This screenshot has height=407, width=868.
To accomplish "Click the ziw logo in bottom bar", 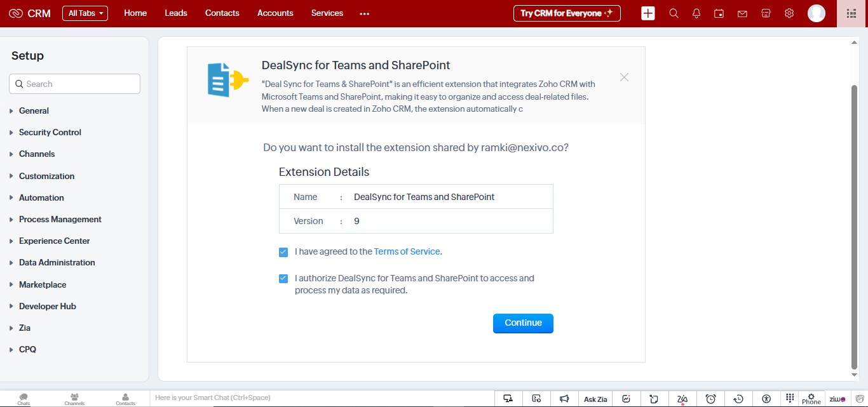I will pyautogui.click(x=837, y=399).
